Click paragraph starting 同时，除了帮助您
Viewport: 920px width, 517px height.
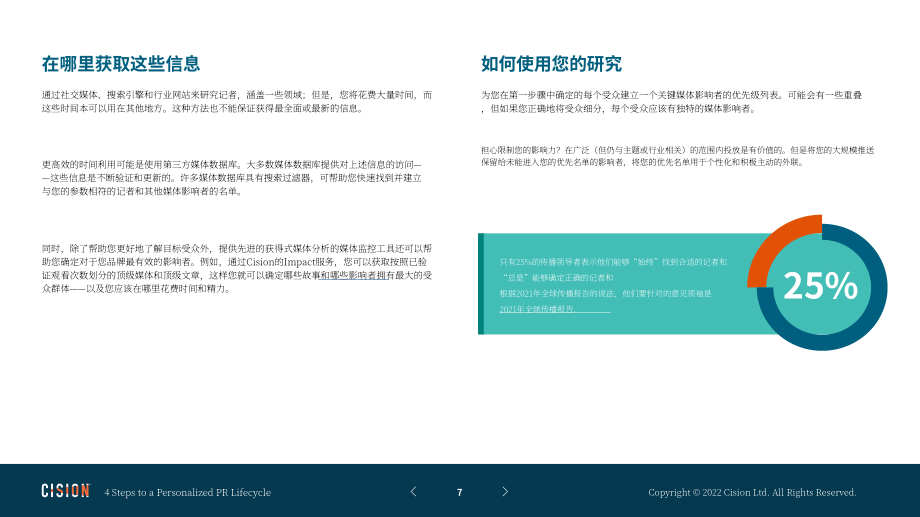237,269
